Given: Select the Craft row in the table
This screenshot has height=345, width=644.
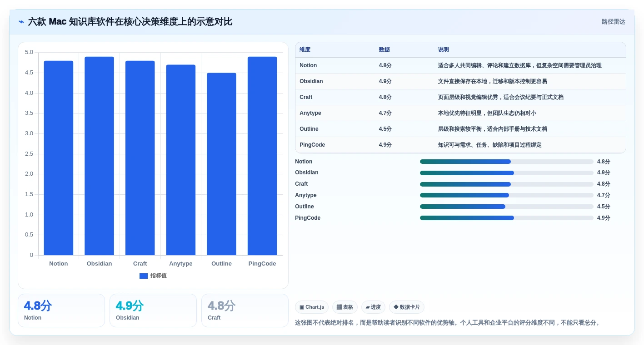Looking at the screenshot, I should click(460, 97).
